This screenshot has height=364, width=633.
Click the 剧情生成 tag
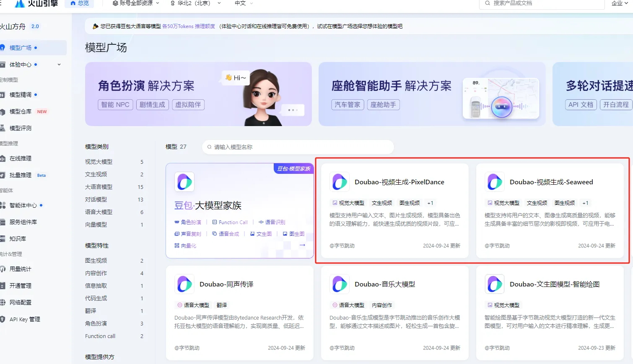click(152, 105)
